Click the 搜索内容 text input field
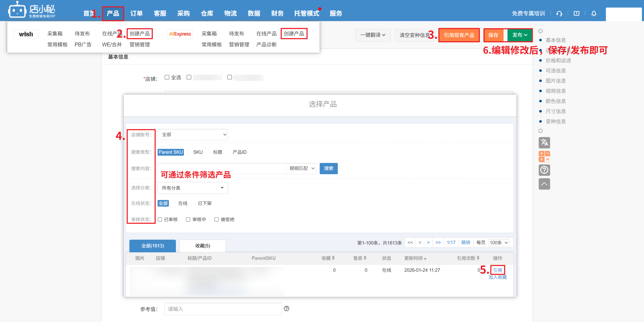The height and width of the screenshot is (322, 644). coord(222,168)
